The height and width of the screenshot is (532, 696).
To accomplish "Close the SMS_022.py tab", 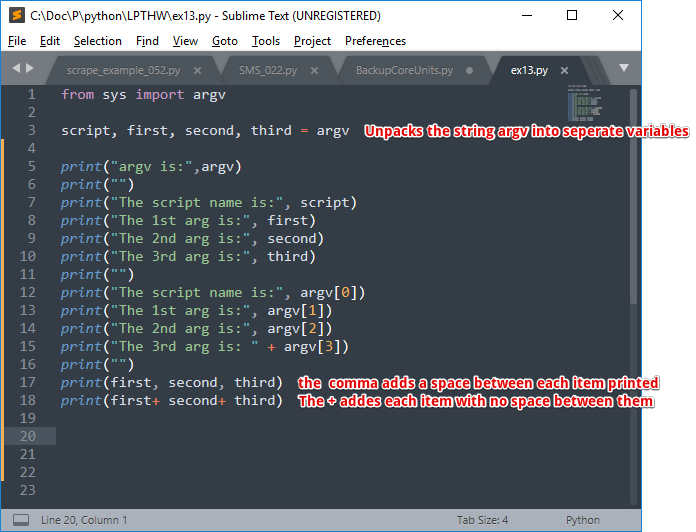I will 314,71.
